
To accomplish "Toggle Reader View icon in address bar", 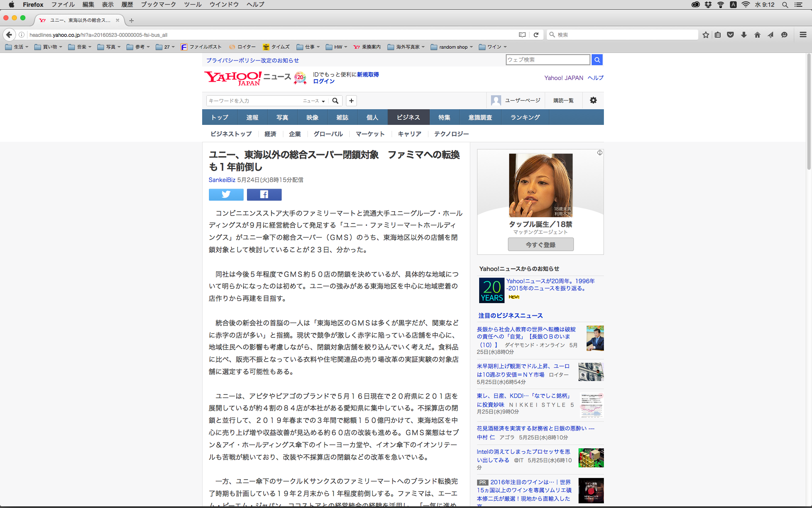I will tap(522, 35).
